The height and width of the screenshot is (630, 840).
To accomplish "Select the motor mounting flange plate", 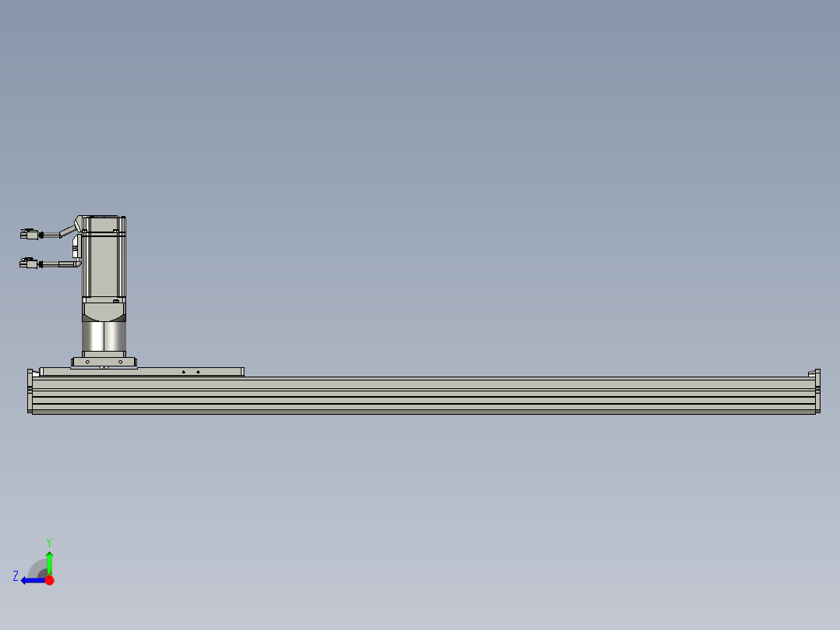I will (x=104, y=363).
